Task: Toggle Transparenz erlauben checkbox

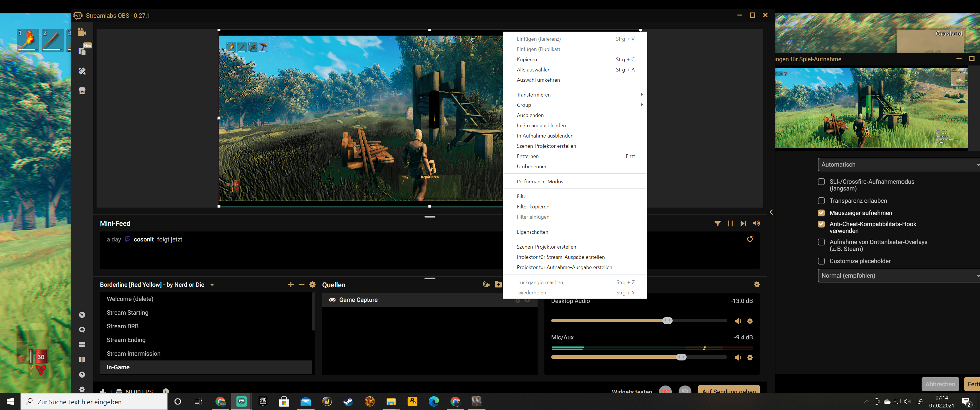Action: point(821,201)
